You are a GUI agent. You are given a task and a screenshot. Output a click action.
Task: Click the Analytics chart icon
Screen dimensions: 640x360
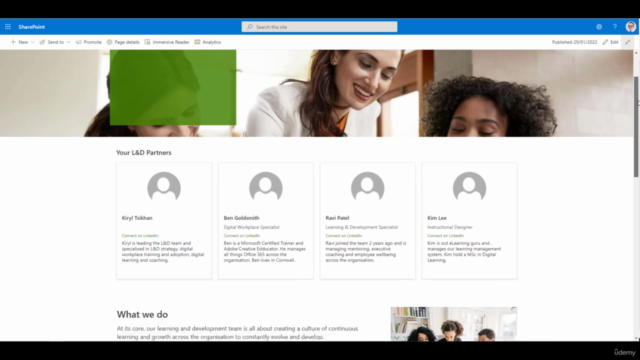[198, 42]
